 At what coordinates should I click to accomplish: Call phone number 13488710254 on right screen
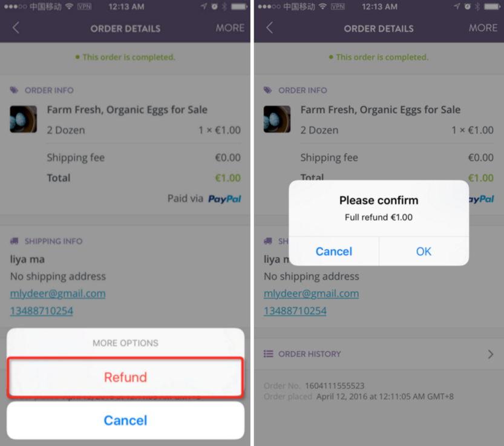[295, 311]
